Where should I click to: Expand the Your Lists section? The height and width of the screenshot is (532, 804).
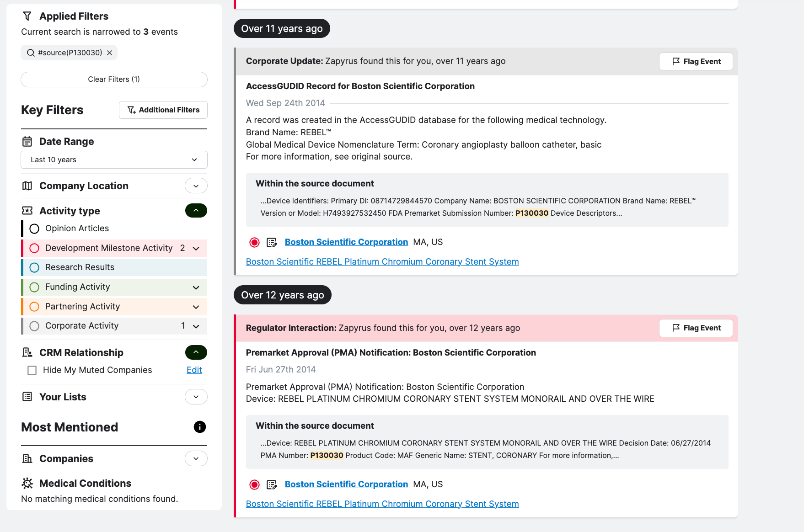[196, 397]
